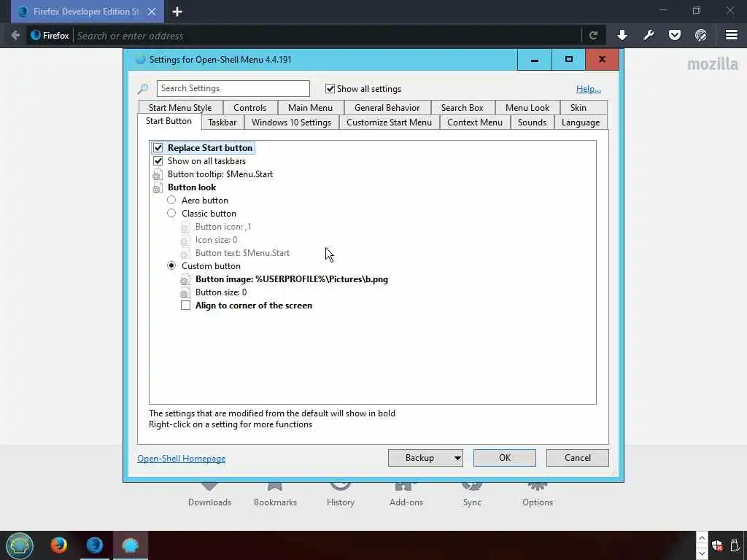Image resolution: width=747 pixels, height=560 pixels.
Task: Switch to the Context Menu tab
Action: coord(475,122)
